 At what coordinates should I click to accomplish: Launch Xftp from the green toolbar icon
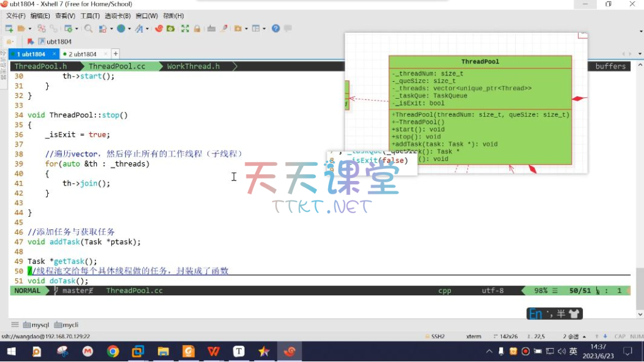(x=170, y=28)
